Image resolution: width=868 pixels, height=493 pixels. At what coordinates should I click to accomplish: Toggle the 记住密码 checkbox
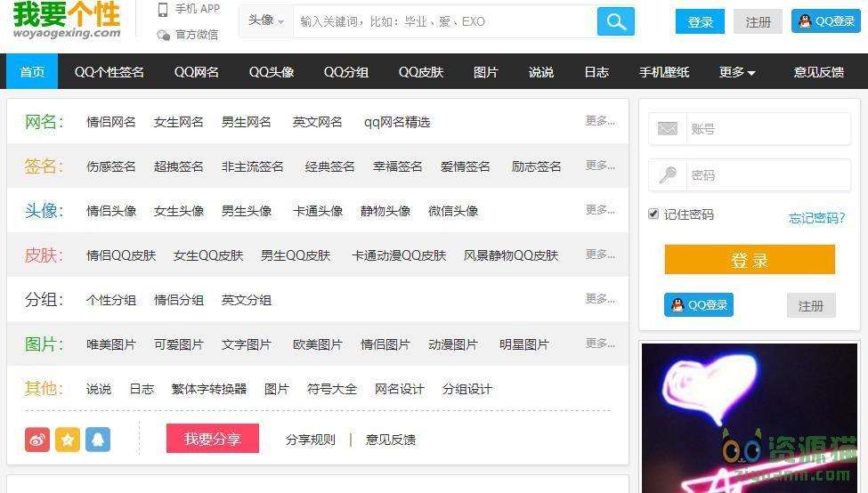(x=653, y=214)
